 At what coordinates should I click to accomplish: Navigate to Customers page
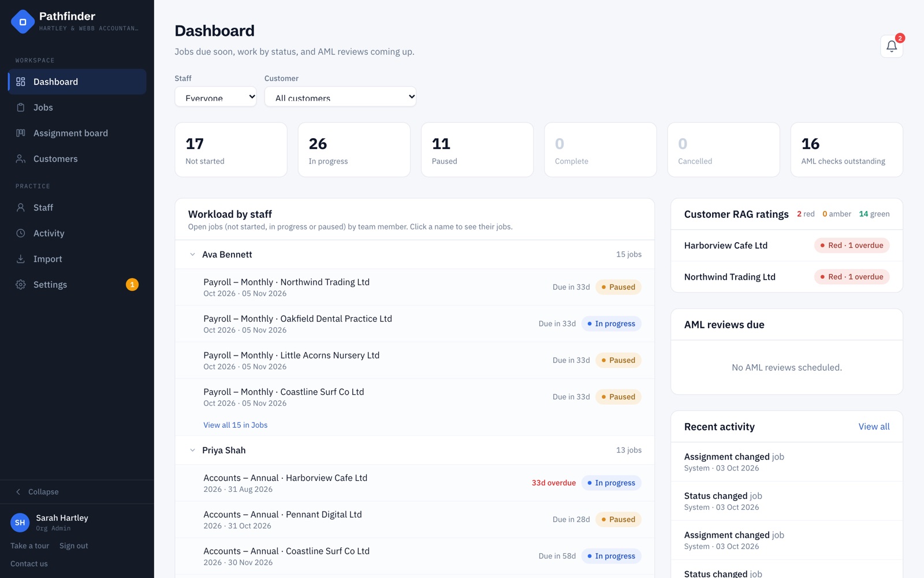pyautogui.click(x=77, y=159)
